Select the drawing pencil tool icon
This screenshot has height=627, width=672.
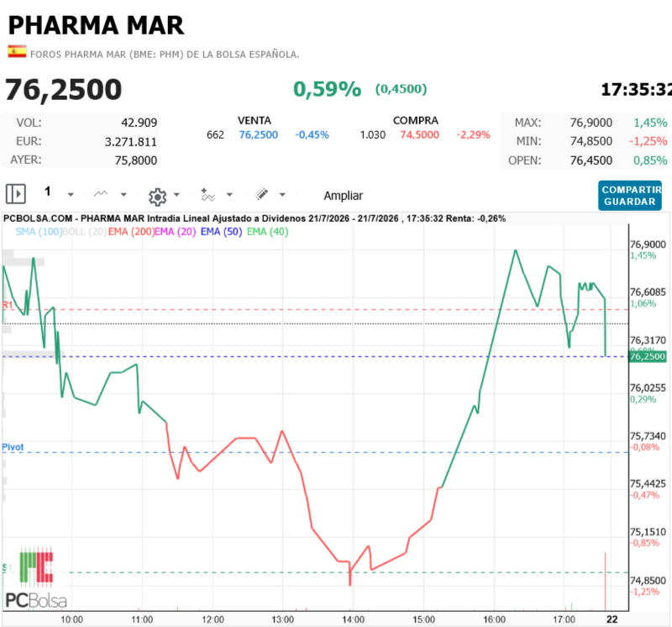click(x=261, y=193)
